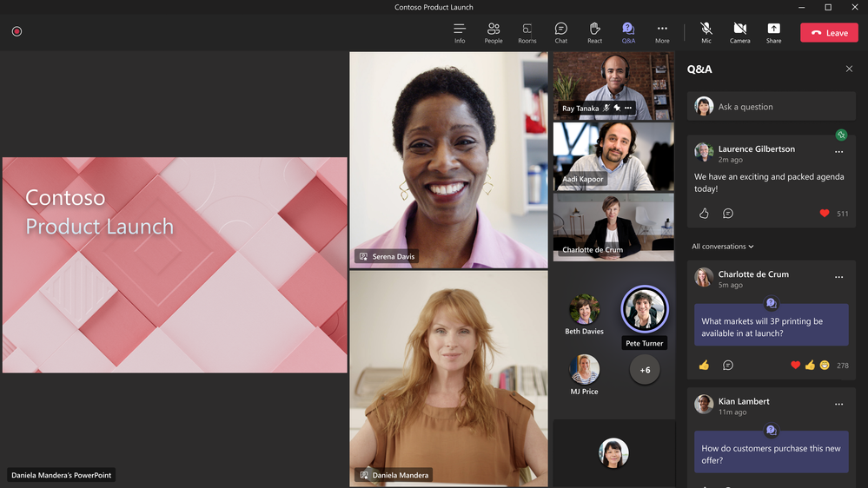Screen dimensions: 868x488
Task: Leave the meeting
Action: [829, 33]
